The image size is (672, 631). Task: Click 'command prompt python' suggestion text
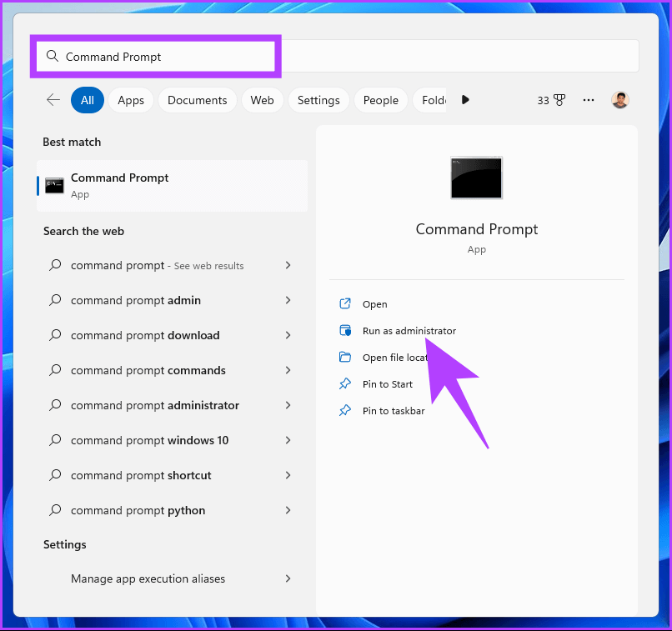point(138,511)
